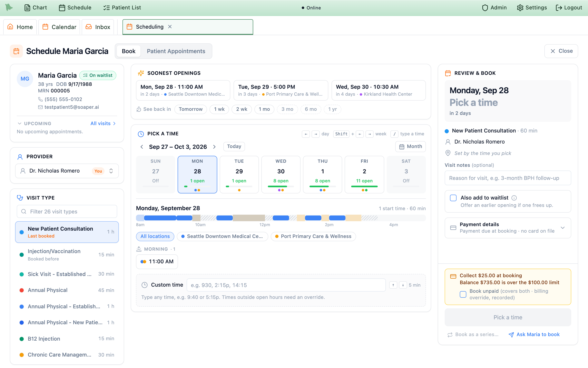The width and height of the screenshot is (588, 368).
Task: Select Wednesday 30 with 8 open
Action: coord(281,175)
